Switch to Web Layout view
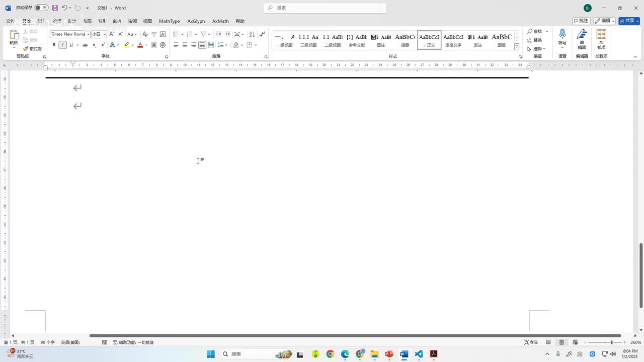Screen dimensions: 644x362 pos(575,342)
